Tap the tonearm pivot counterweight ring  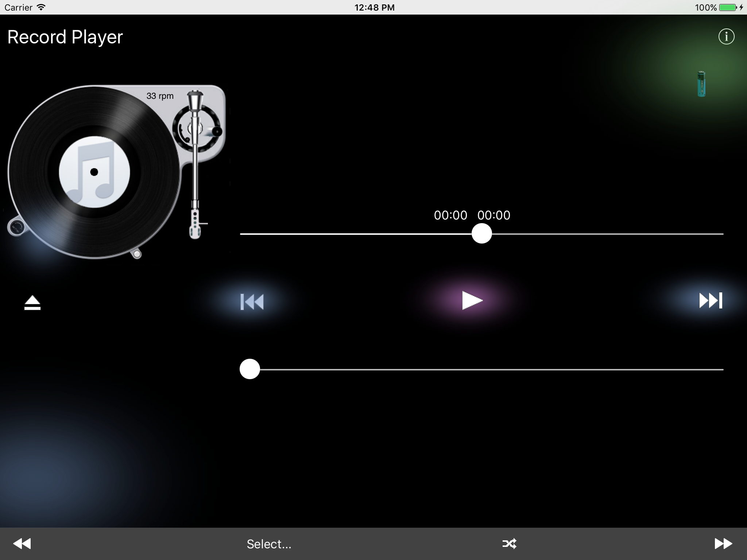196,128
